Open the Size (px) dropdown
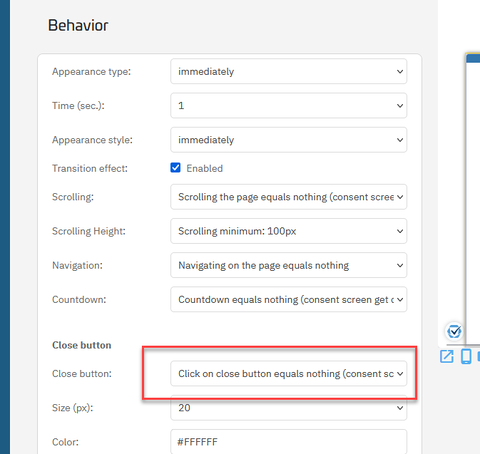 [289, 408]
